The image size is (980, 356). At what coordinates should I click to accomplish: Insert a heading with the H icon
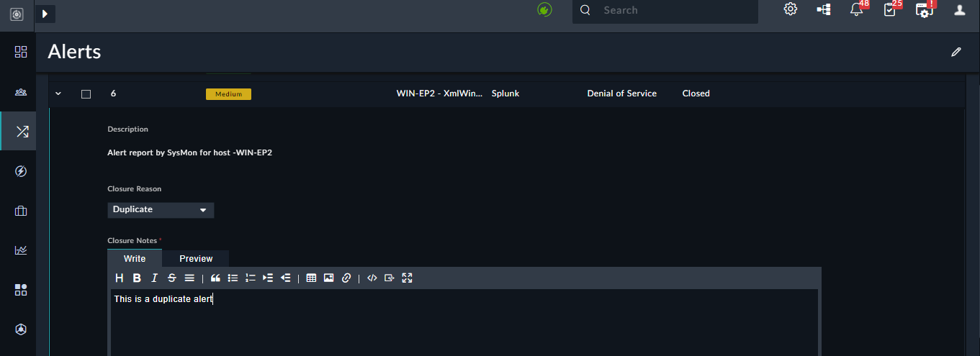click(x=120, y=278)
